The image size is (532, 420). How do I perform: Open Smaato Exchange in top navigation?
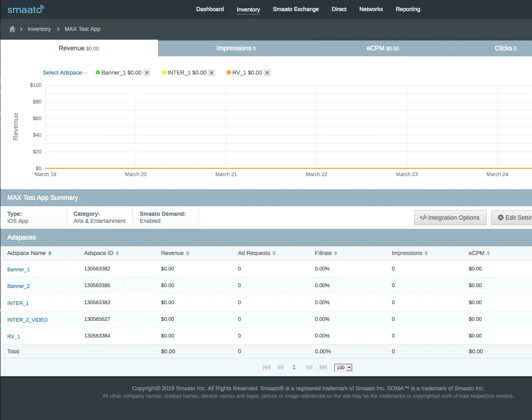(x=296, y=9)
